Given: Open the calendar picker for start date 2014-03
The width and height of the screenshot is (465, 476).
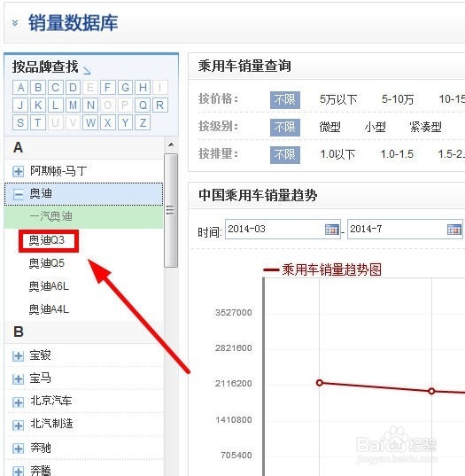Looking at the screenshot, I should (331, 230).
